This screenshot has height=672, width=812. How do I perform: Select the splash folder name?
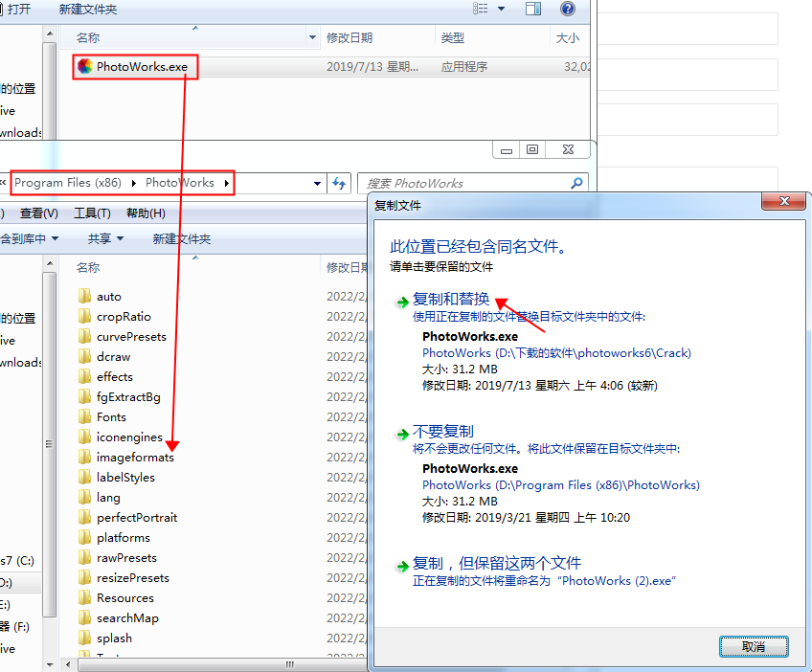click(114, 638)
